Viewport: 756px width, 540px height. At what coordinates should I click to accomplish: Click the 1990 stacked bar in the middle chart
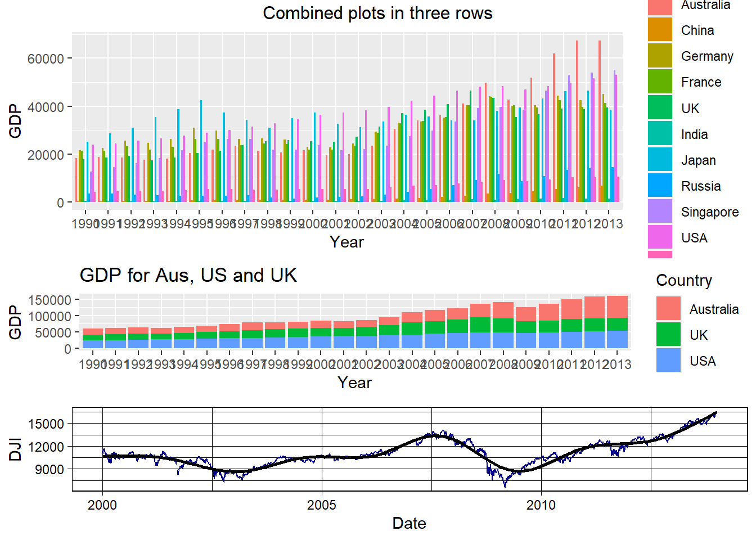click(x=93, y=339)
